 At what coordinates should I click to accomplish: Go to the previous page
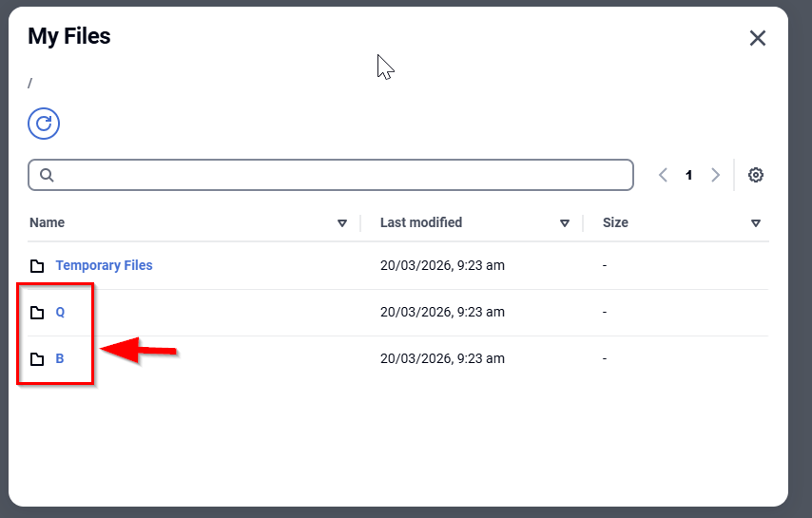point(663,175)
